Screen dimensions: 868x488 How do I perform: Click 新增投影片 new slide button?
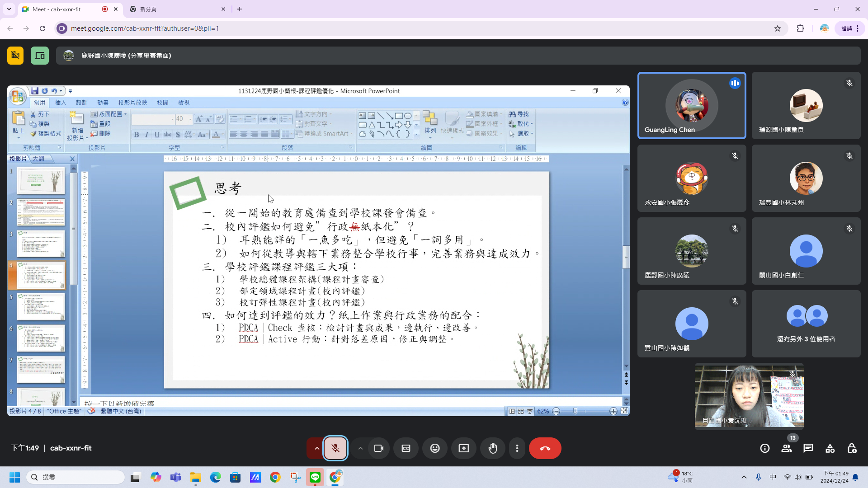click(x=77, y=126)
